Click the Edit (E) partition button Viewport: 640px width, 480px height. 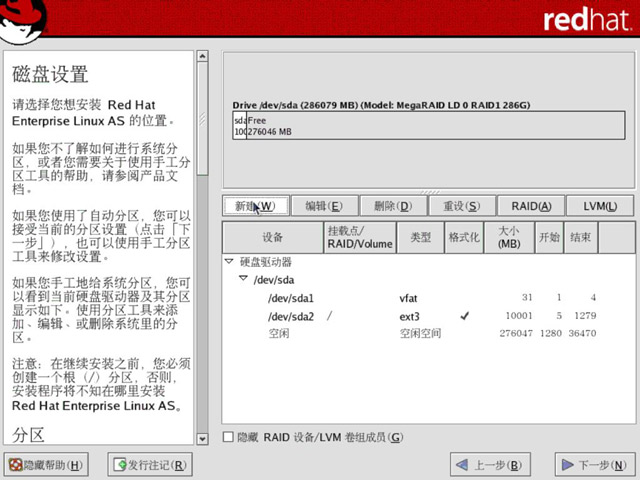click(x=324, y=206)
